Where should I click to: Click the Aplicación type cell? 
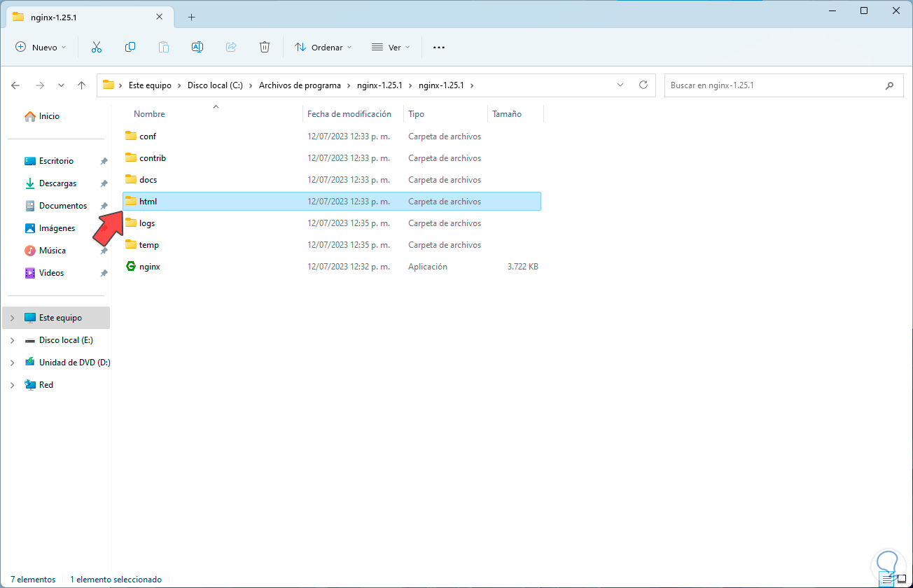pos(427,267)
